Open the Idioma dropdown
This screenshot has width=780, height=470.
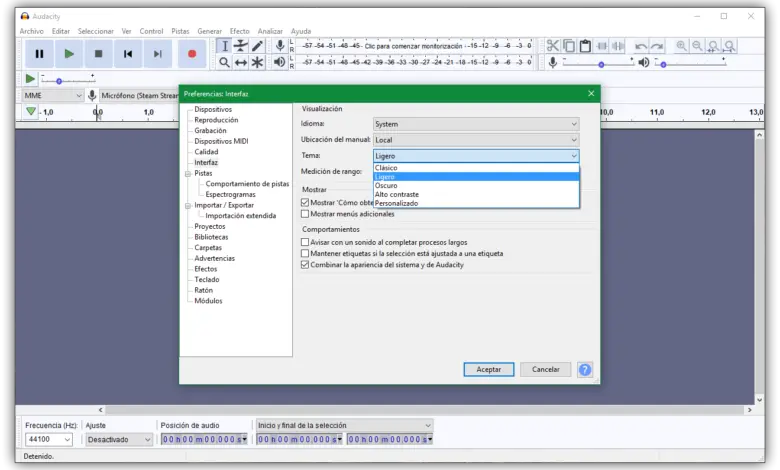tap(476, 124)
